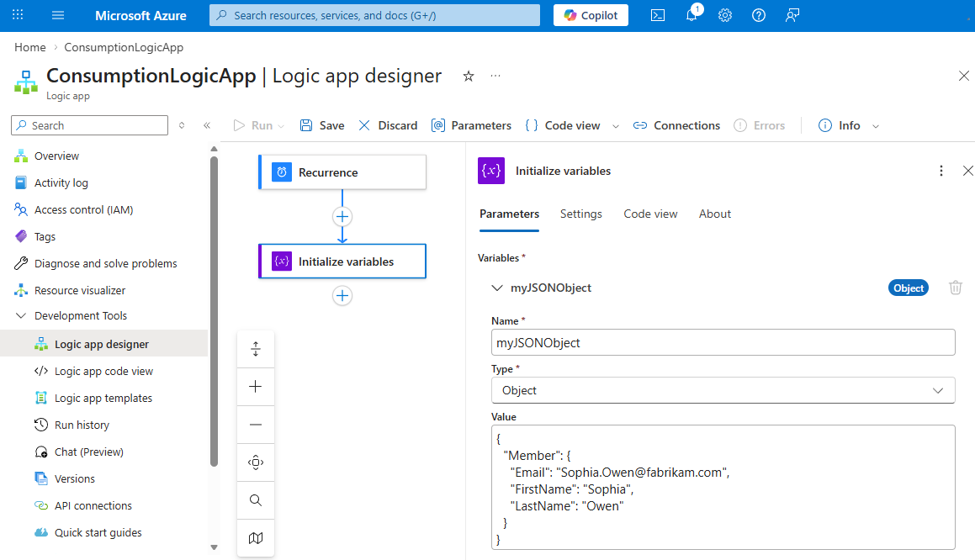Open the help question mark icon
Viewport: 975px width, 560px height.
click(759, 15)
